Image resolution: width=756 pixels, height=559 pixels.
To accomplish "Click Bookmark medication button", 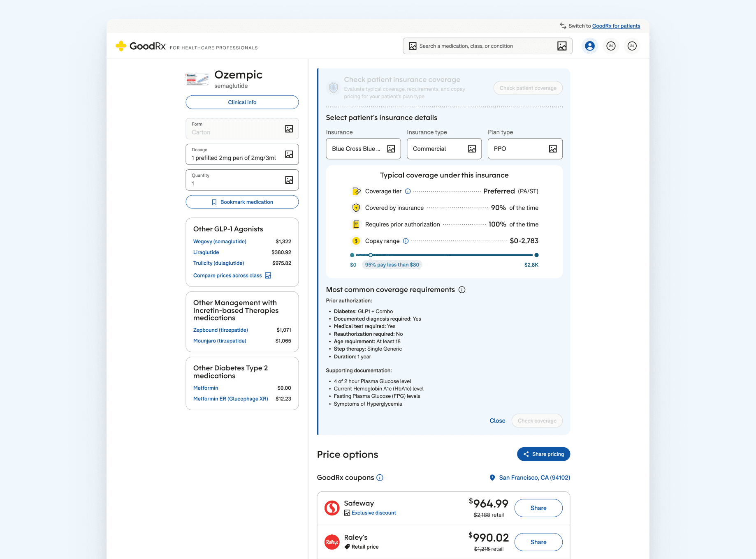I will coord(242,202).
